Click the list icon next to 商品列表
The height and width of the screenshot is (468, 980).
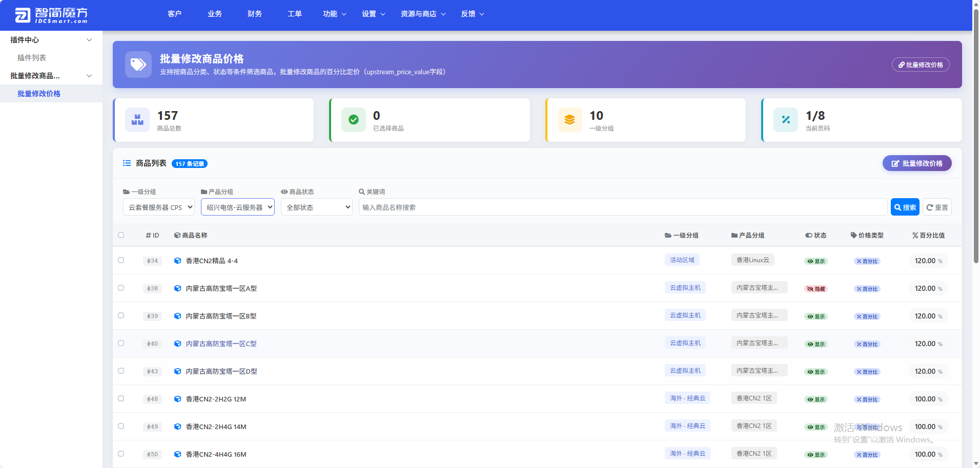tap(127, 163)
